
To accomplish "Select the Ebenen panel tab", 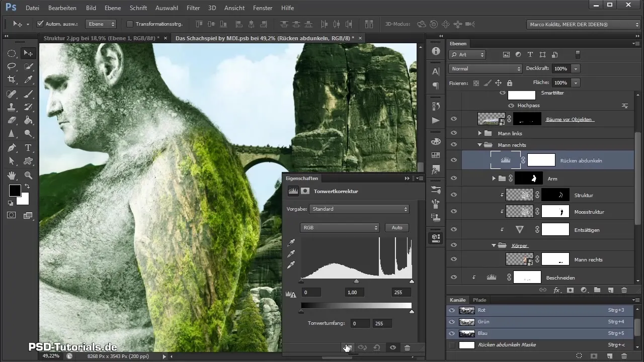I will [x=458, y=44].
